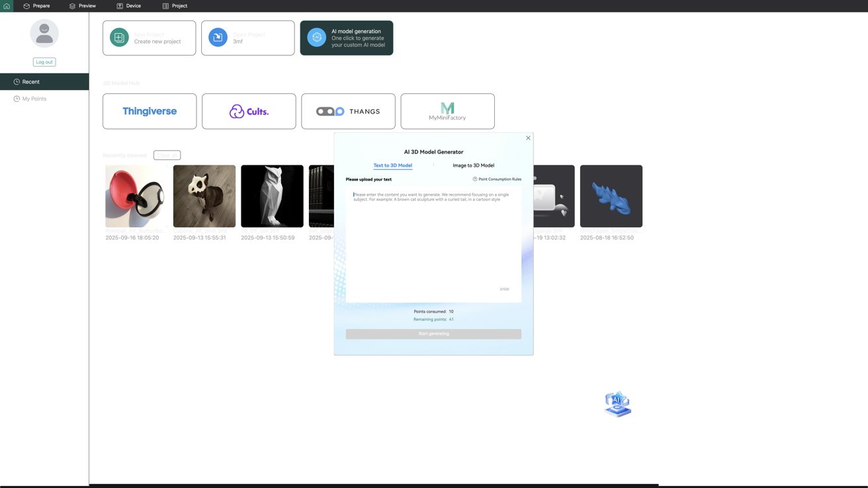Click the floating AI assistant icon
868x488 pixels.
pyautogui.click(x=617, y=404)
